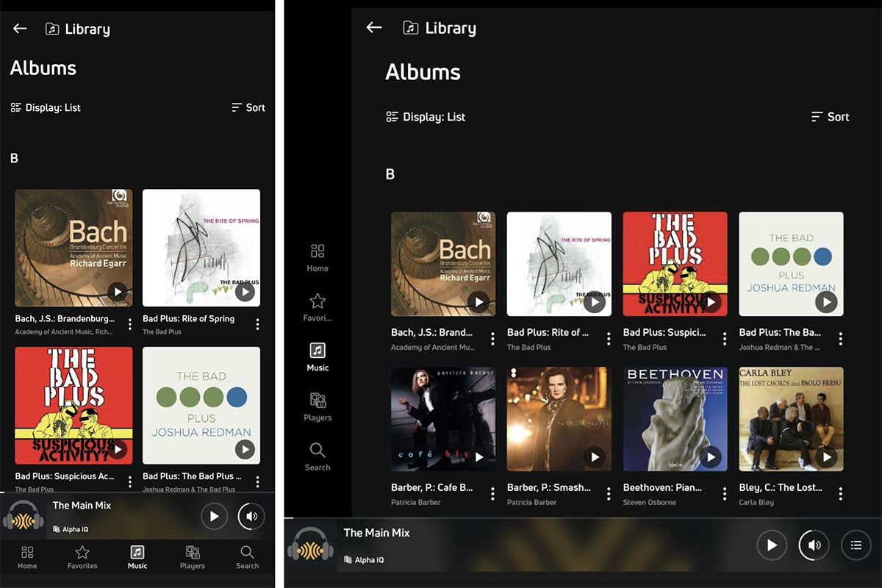The width and height of the screenshot is (882, 588).
Task: Open Favorites in the left bottom navigation bar
Action: (82, 557)
